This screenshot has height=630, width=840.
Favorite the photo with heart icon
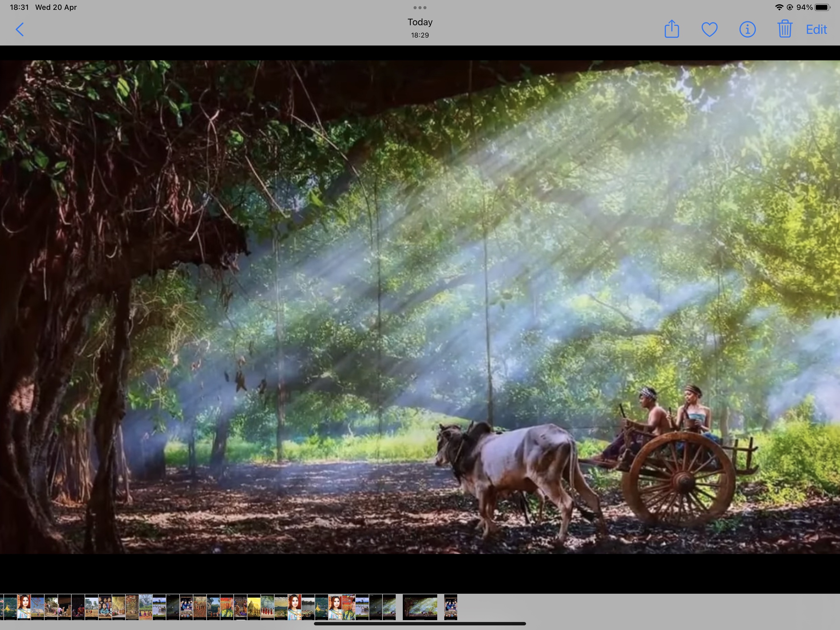(x=709, y=30)
